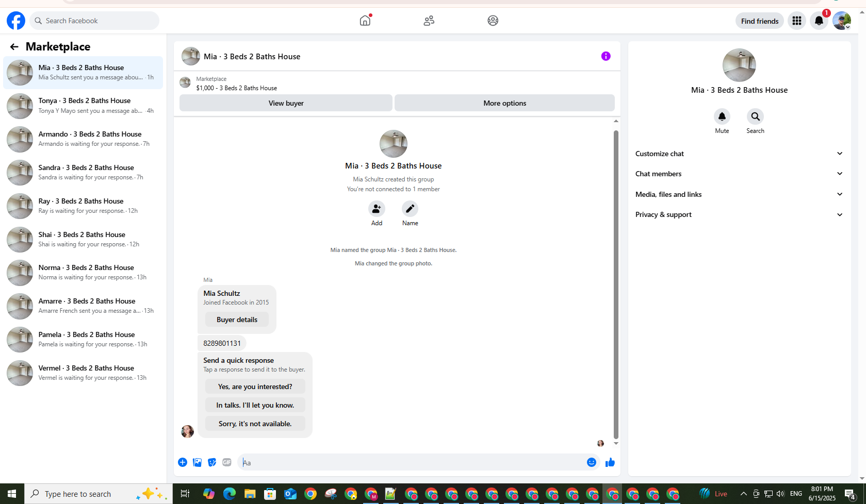Go back with the Marketplace arrow
This screenshot has width=866, height=504.
click(x=14, y=47)
